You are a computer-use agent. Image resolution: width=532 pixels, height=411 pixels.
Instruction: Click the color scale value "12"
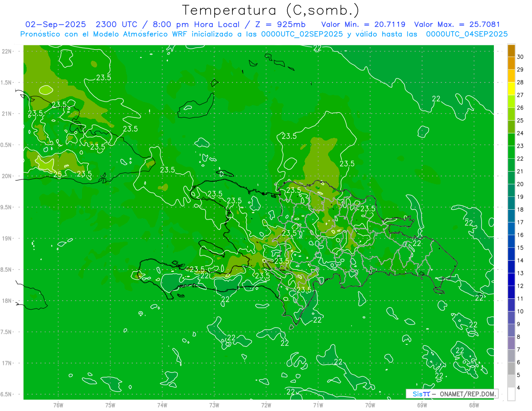coord(520,286)
